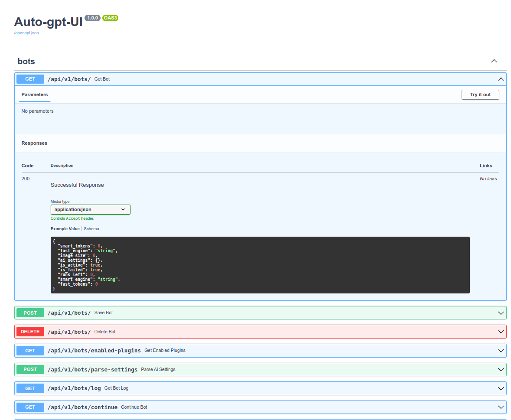Image resolution: width=511 pixels, height=420 pixels.
Task: Click the /api/v1/bots/enabled-plugins path text
Action: coord(94,351)
